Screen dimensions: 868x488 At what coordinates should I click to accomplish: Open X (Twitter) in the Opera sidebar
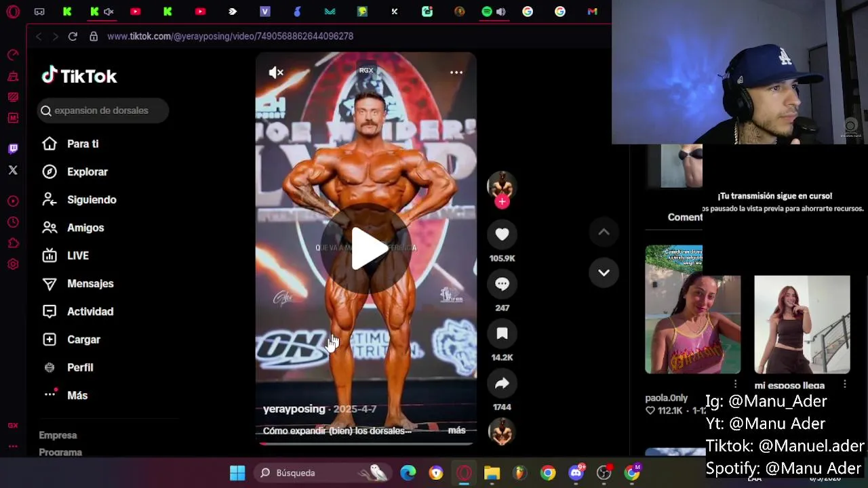pos(13,170)
